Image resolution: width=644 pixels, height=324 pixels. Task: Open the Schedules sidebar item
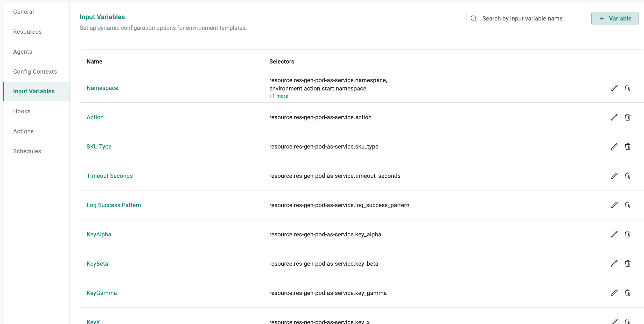tap(27, 151)
